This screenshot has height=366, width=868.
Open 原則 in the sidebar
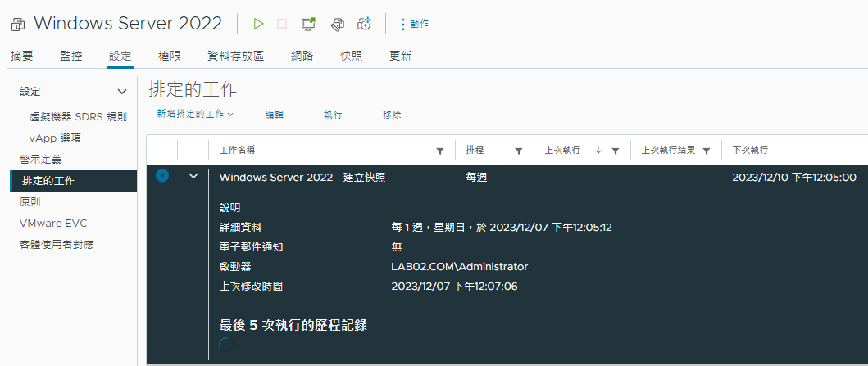30,202
